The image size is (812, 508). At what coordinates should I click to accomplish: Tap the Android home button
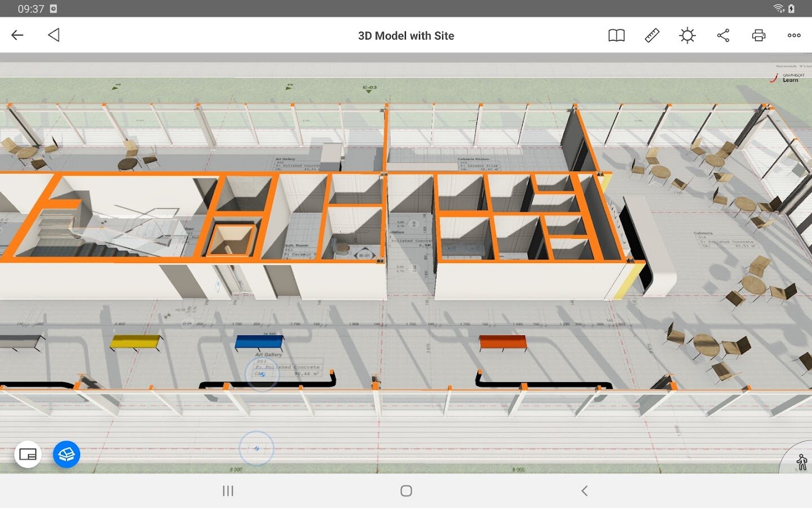[406, 491]
